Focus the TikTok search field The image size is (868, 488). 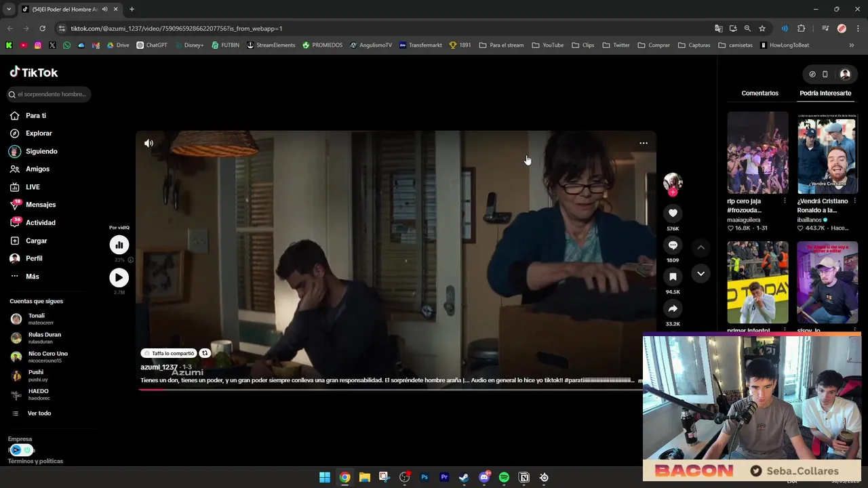[x=49, y=94]
